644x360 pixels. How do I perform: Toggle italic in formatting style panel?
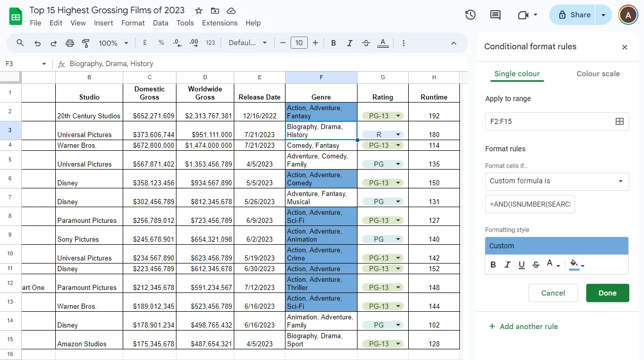[x=508, y=265]
